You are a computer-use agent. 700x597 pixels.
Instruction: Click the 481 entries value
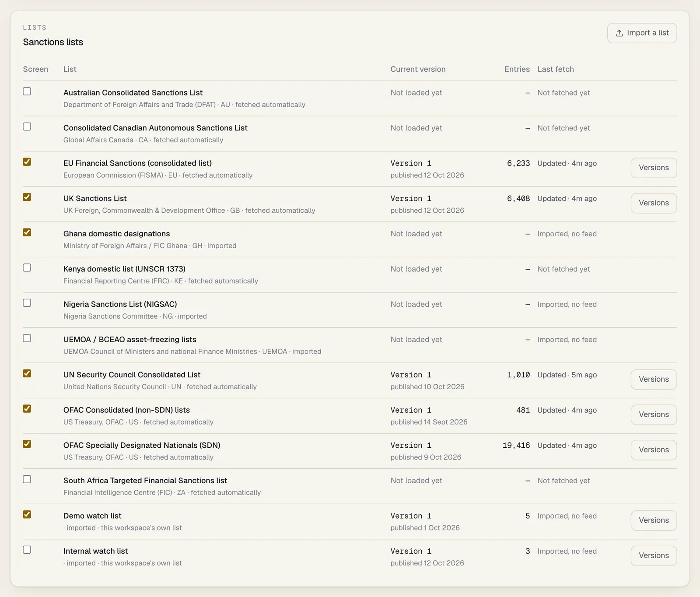pyautogui.click(x=523, y=410)
